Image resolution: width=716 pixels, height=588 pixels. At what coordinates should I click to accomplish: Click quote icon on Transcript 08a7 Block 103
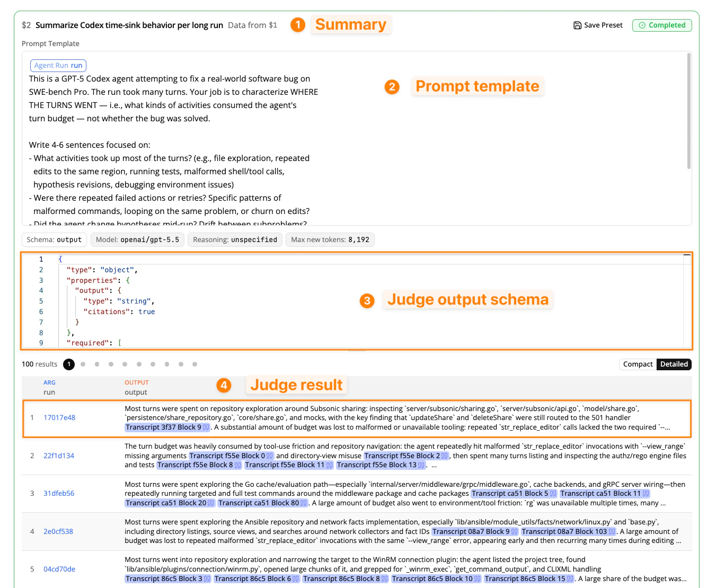612,532
